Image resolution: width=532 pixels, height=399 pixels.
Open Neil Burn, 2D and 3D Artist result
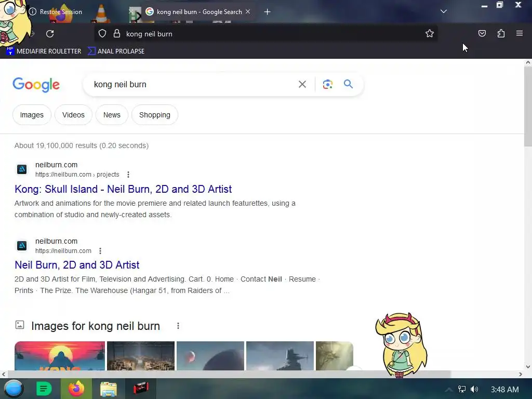[77, 265]
